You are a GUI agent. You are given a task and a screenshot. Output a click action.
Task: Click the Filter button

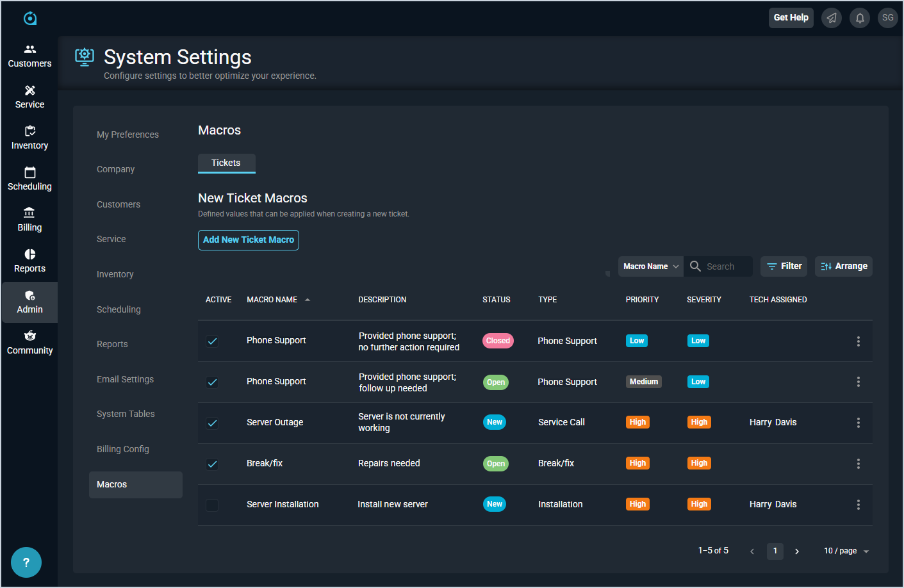click(x=784, y=266)
